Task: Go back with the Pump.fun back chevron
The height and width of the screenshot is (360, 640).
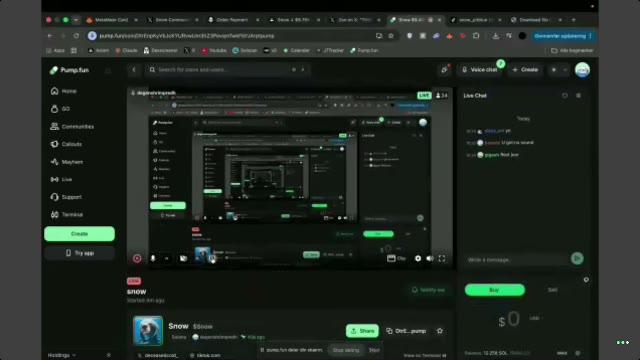Action: (x=133, y=70)
